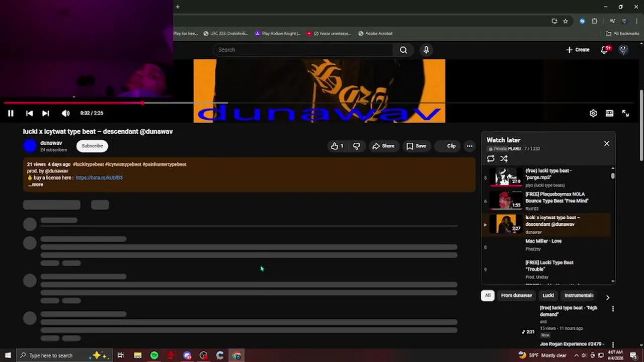
Task: Open the Windows Start menu
Action: 8,355
